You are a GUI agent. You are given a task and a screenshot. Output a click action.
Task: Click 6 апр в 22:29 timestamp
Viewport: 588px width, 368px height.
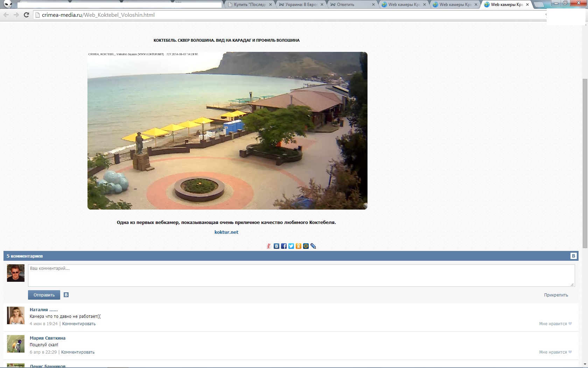click(x=43, y=352)
